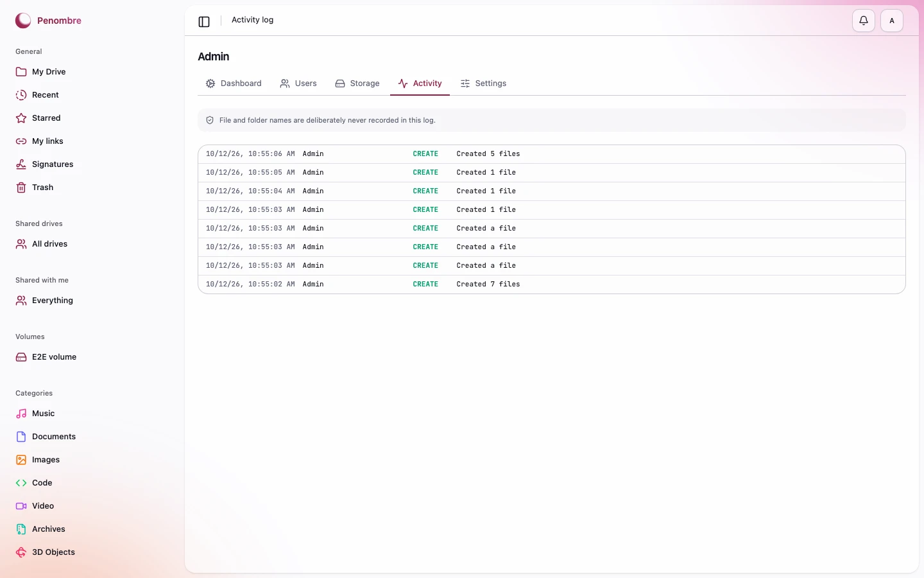924x578 pixels.
Task: Switch to the Storage tab
Action: (x=357, y=83)
